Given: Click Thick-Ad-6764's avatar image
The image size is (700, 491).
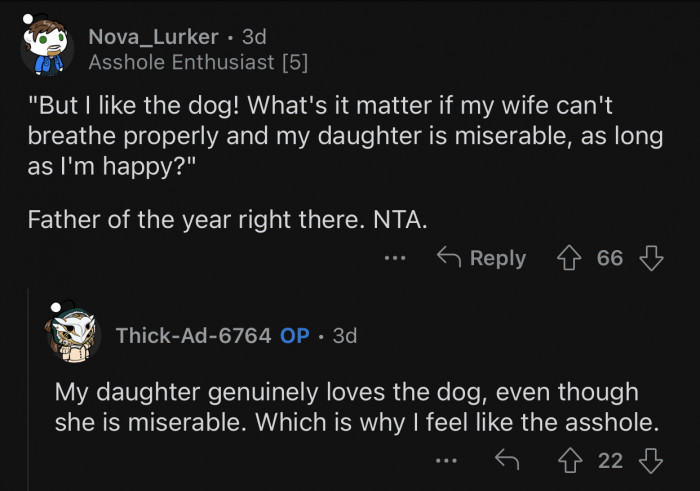Looking at the screenshot, I should 74,335.
